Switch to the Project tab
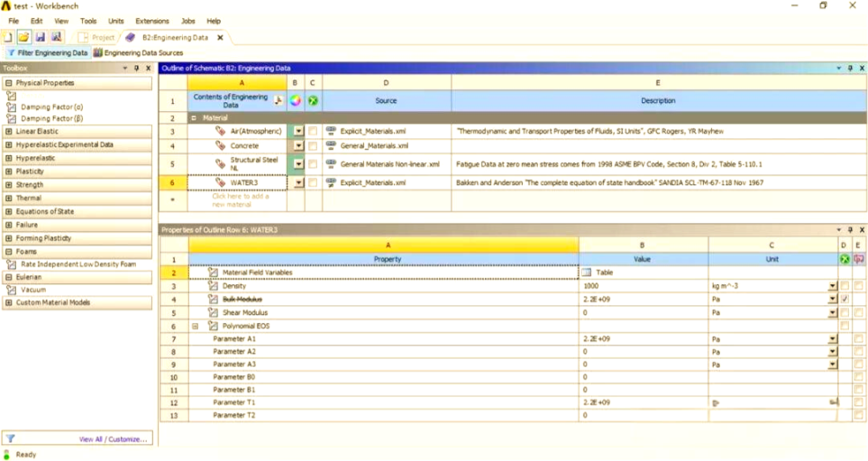Screen dimensions: 868x461 click(x=98, y=37)
